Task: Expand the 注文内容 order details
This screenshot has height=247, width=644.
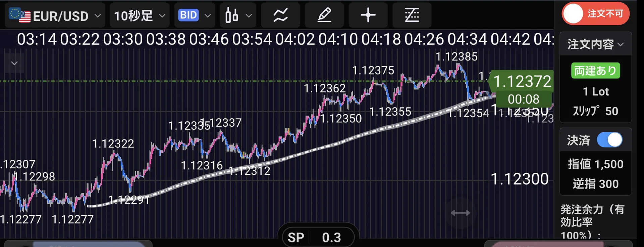Action: tap(596, 44)
